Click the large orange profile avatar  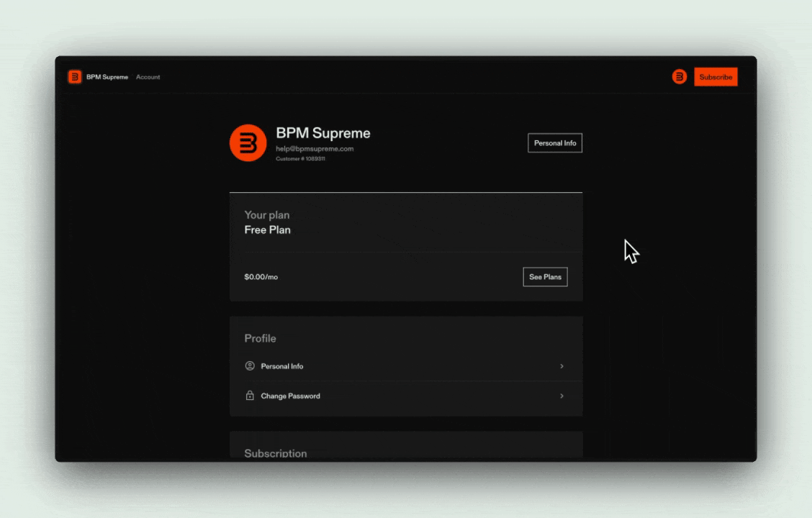pos(248,143)
